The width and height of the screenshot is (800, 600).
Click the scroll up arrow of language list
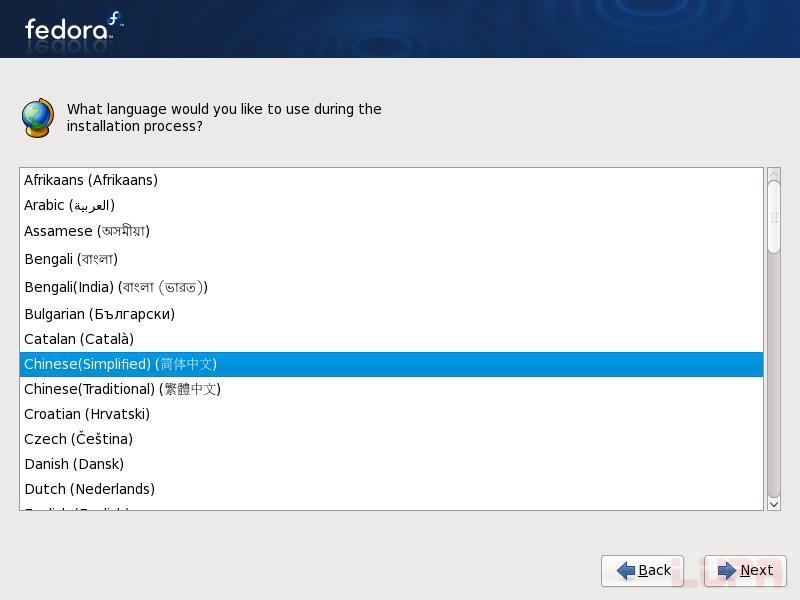[774, 174]
